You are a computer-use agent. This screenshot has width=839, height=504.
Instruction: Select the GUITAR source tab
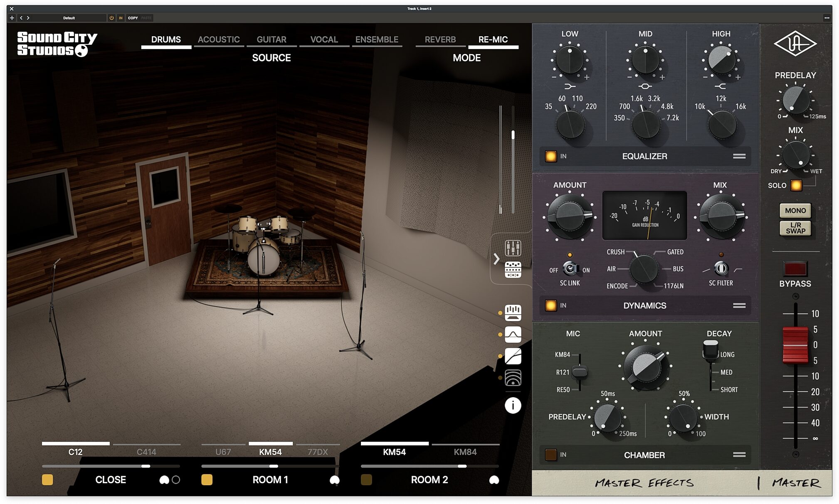[271, 40]
